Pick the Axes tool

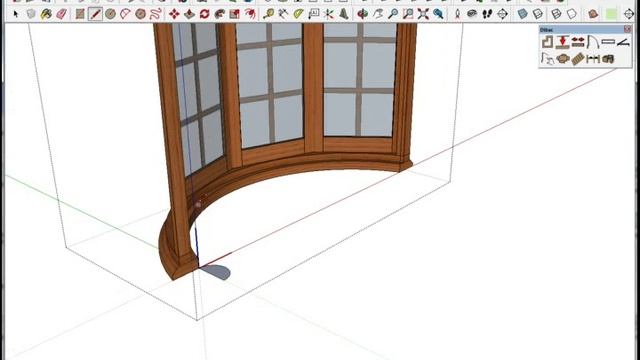click(x=329, y=14)
